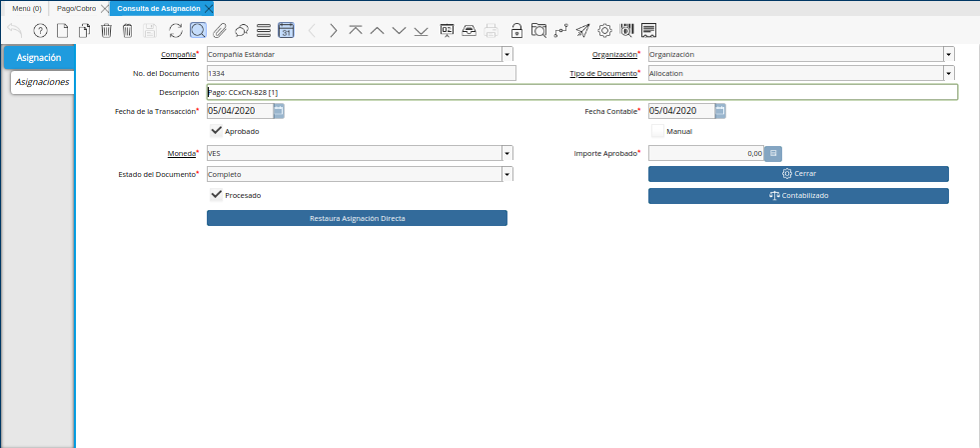The image size is (980, 448).
Task: Open the help icon in toolbar
Action: [x=40, y=31]
